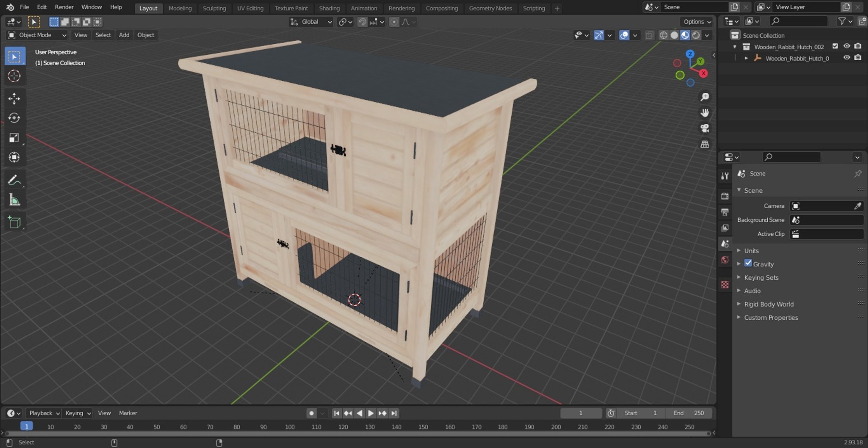Viewport: 868px width, 448px height.
Task: Activate the Rotate tool
Action: click(14, 118)
